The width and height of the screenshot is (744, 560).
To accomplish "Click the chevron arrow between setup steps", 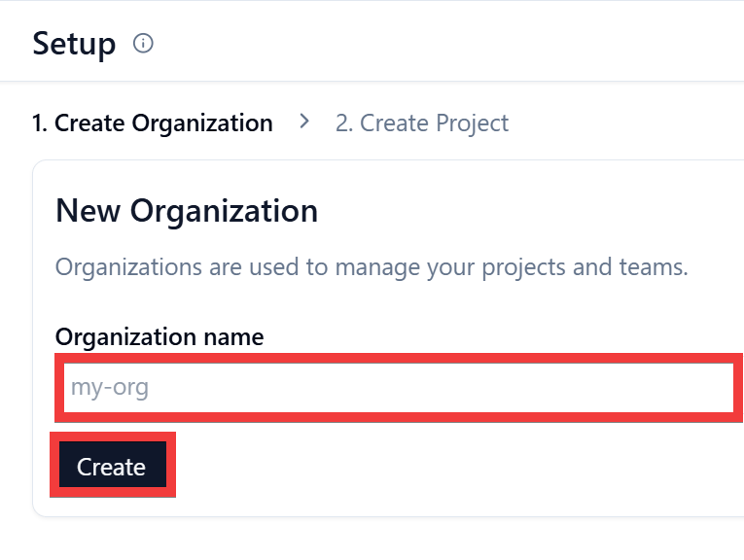I will (304, 122).
